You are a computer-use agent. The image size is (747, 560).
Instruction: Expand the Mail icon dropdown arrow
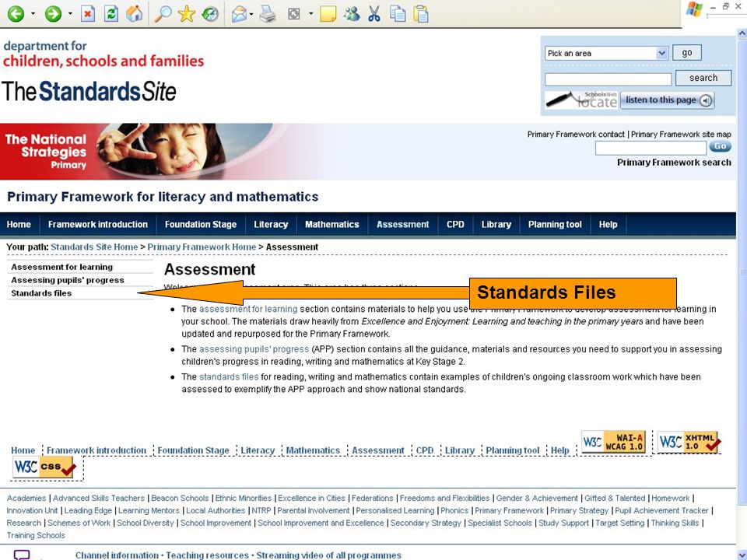251,14
